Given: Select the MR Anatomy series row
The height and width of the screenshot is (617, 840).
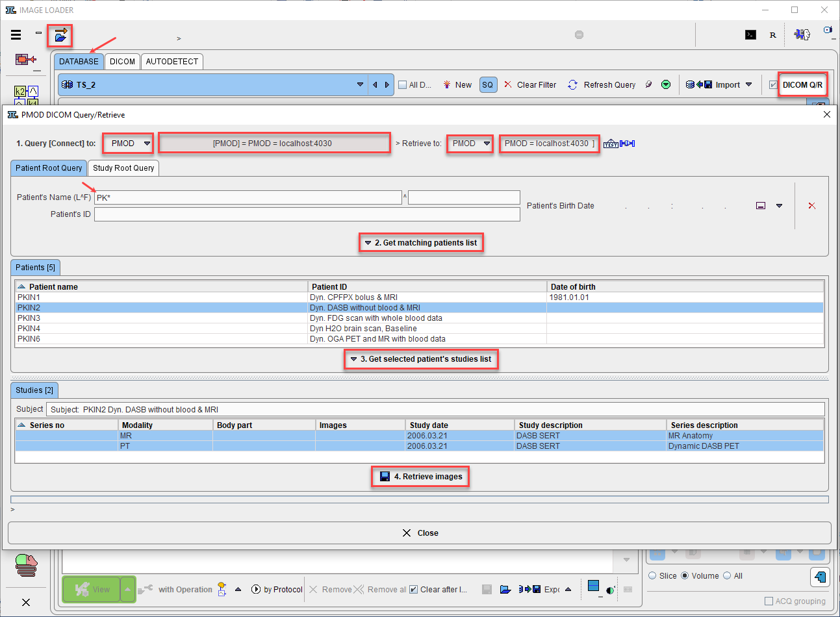Looking at the screenshot, I should 420,436.
